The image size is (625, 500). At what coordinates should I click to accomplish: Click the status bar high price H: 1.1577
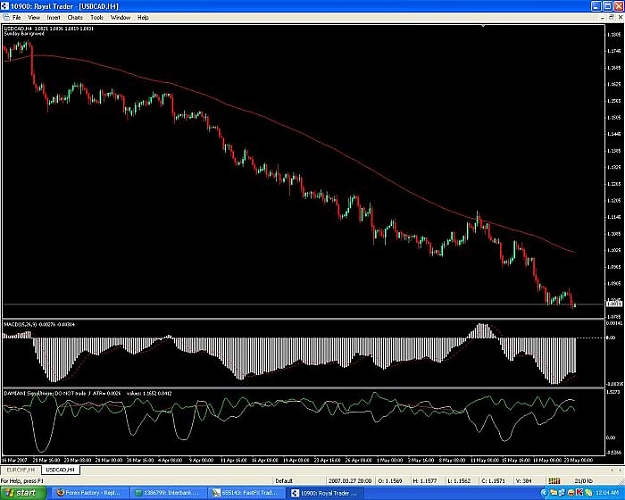[x=426, y=481]
